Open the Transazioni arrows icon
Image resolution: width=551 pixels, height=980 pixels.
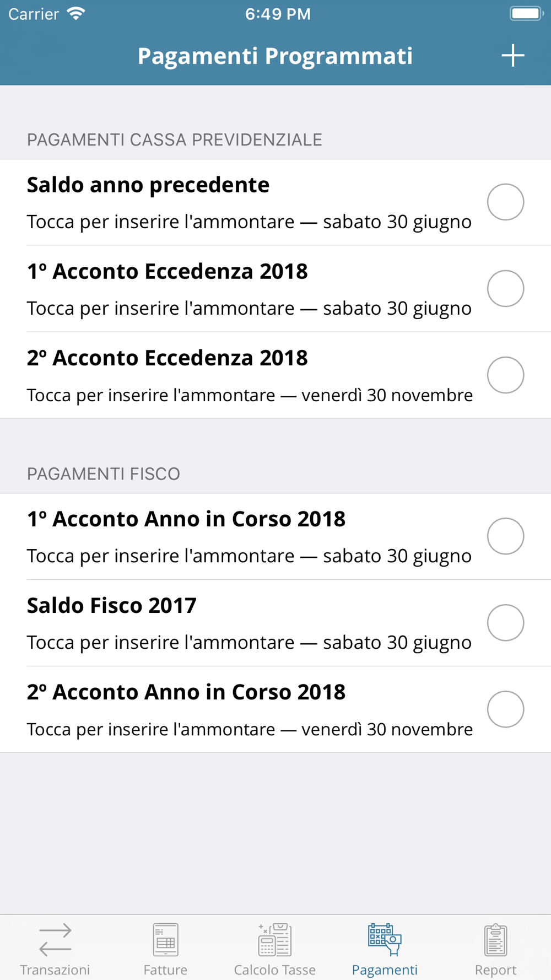55,939
